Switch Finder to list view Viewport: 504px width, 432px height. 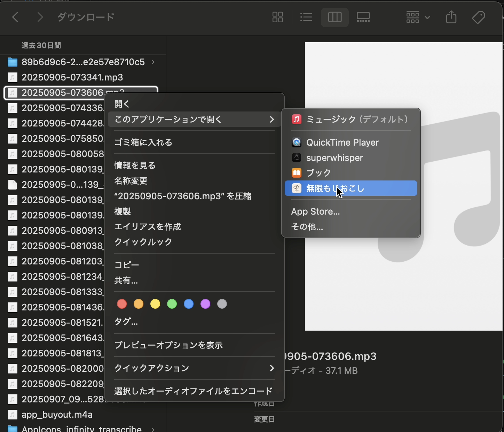coord(306,17)
